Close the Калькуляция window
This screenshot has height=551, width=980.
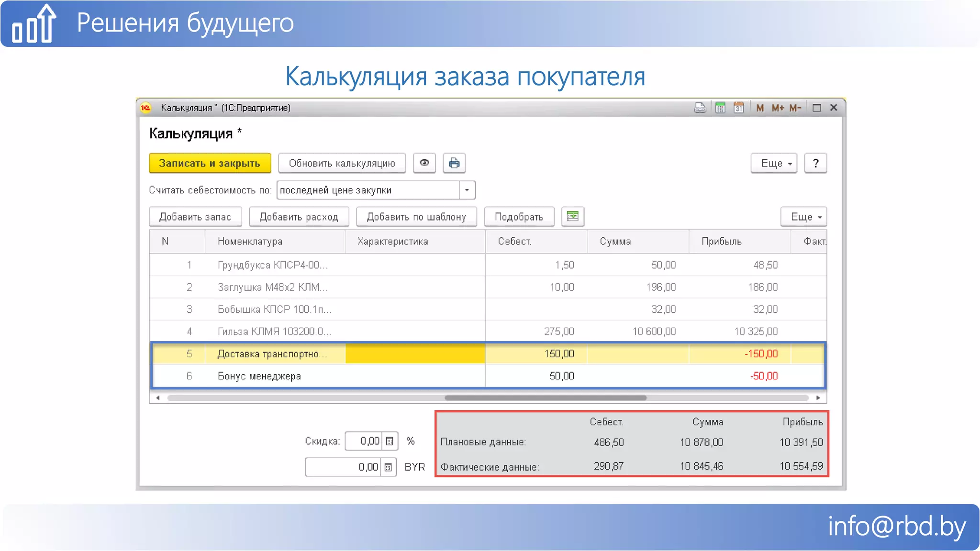tap(834, 108)
